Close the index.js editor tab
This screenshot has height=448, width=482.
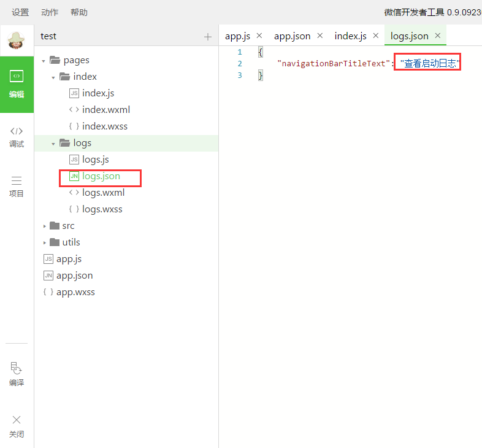[x=375, y=36]
